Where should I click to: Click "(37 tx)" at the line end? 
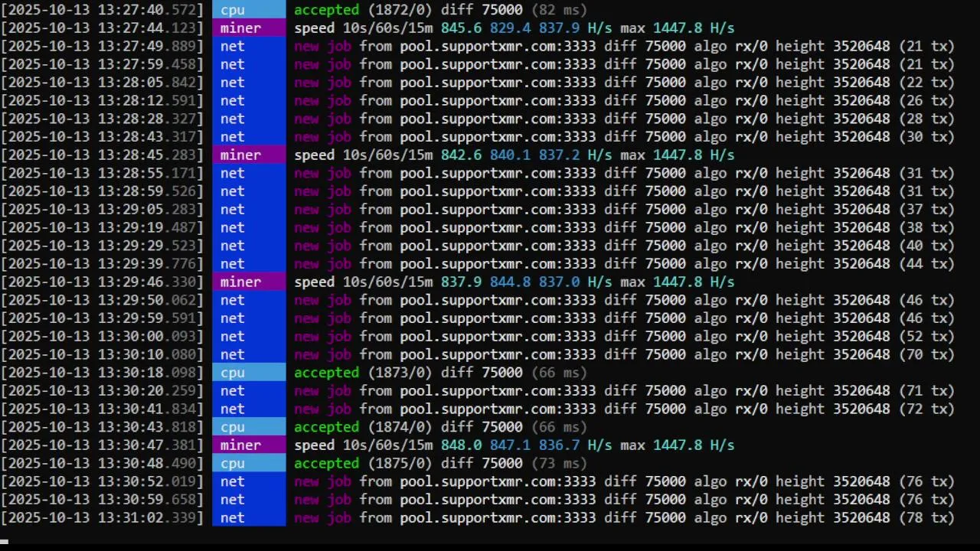click(x=926, y=210)
